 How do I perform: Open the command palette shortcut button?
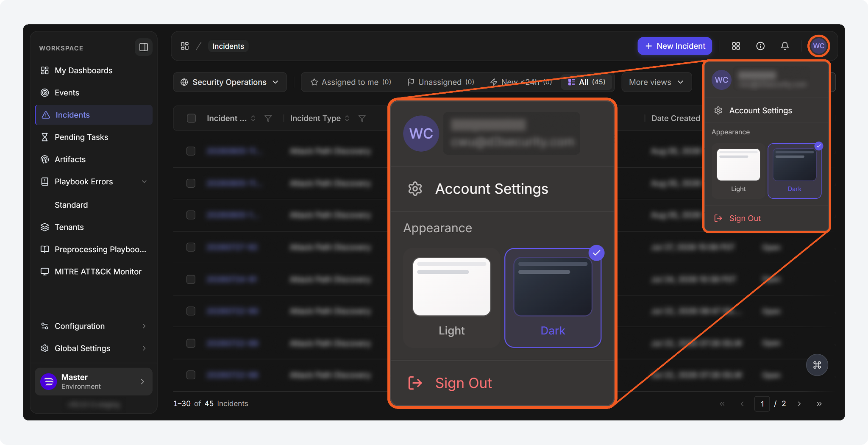click(817, 365)
